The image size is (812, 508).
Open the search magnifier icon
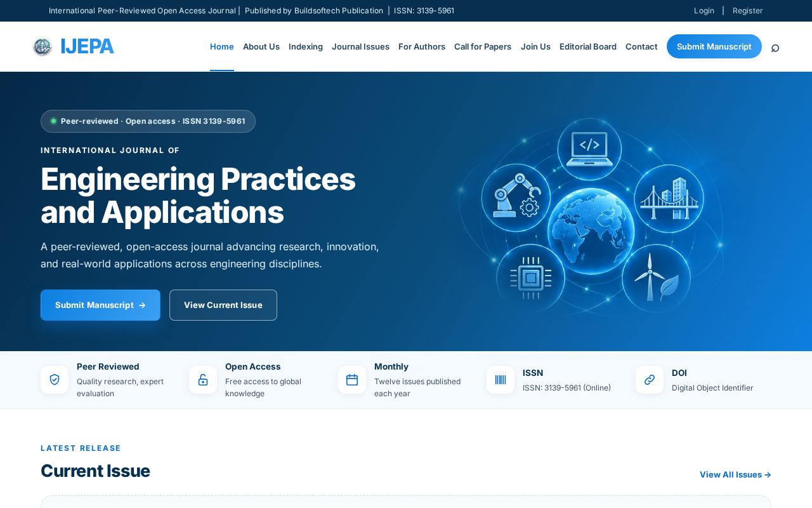775,48
